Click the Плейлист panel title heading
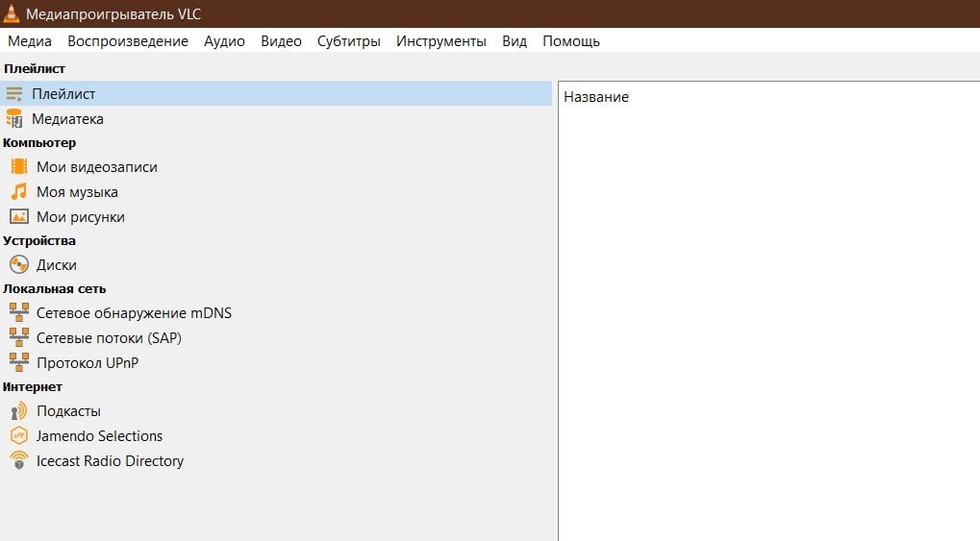 35,69
